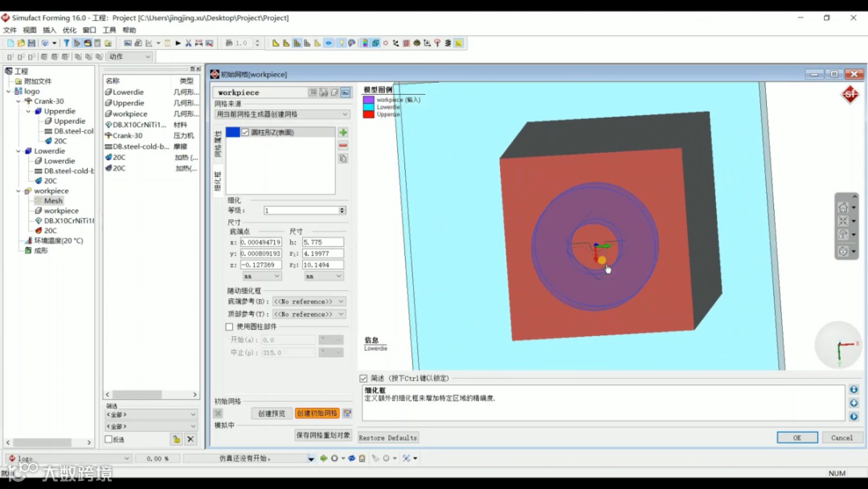Open the 文件 menu
Image resolution: width=868 pixels, height=489 pixels.
[x=10, y=30]
